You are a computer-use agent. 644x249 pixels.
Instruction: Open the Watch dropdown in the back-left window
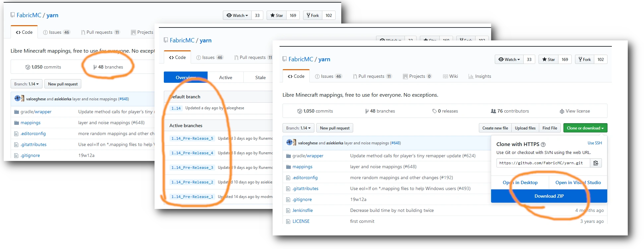coord(237,16)
